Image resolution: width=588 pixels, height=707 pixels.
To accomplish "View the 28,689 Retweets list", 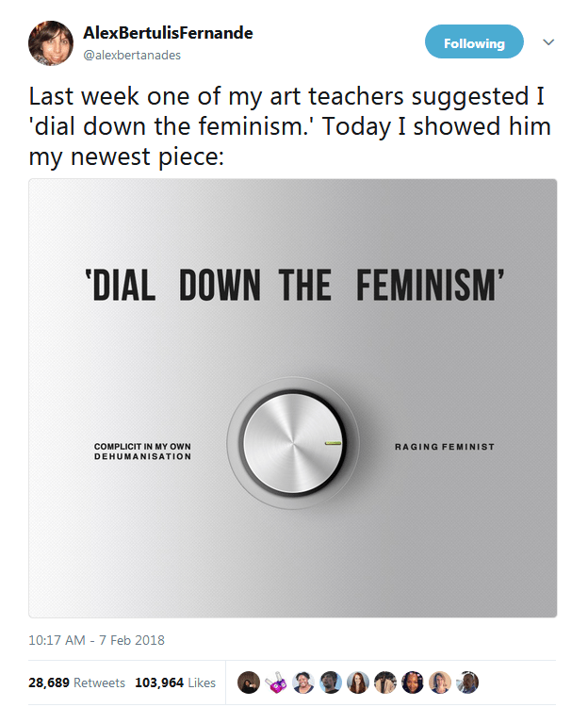I will point(76,682).
